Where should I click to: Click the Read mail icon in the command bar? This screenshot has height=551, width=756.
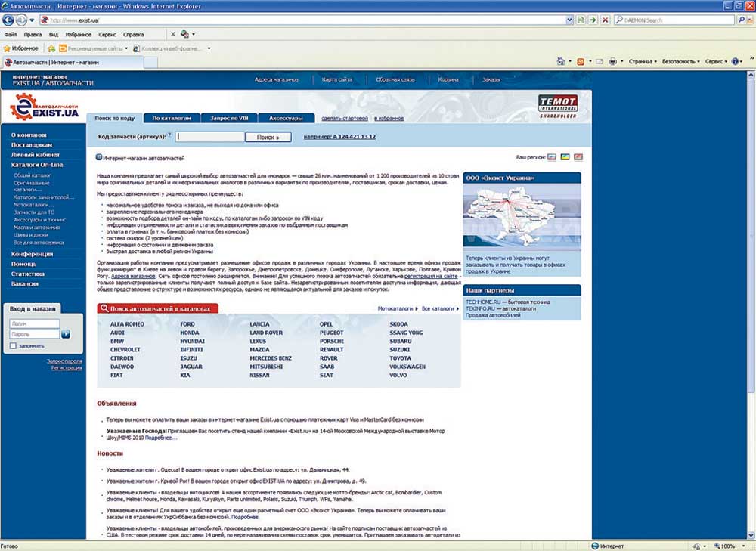(x=600, y=62)
